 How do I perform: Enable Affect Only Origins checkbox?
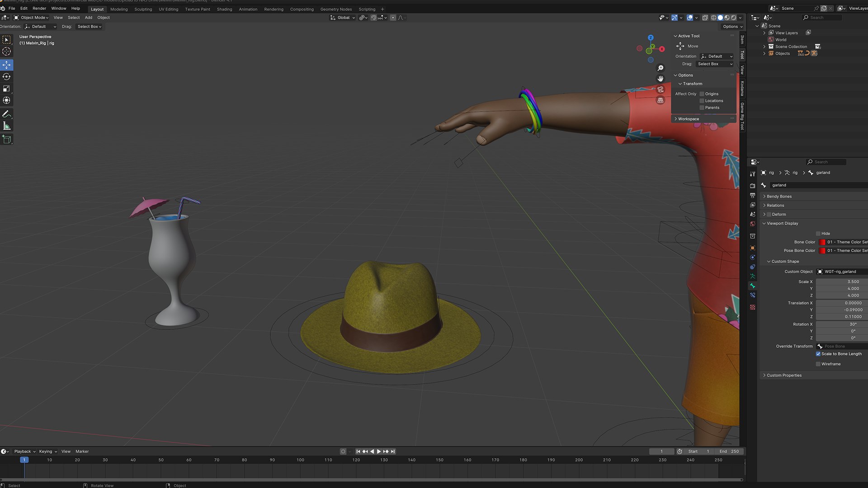tap(702, 94)
